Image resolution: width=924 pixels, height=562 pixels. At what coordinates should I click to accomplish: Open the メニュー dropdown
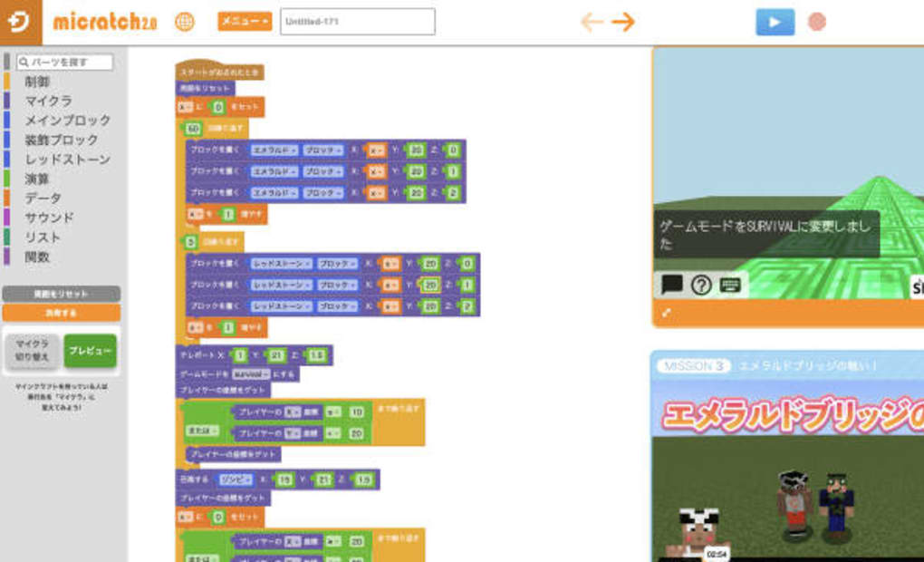(x=244, y=22)
